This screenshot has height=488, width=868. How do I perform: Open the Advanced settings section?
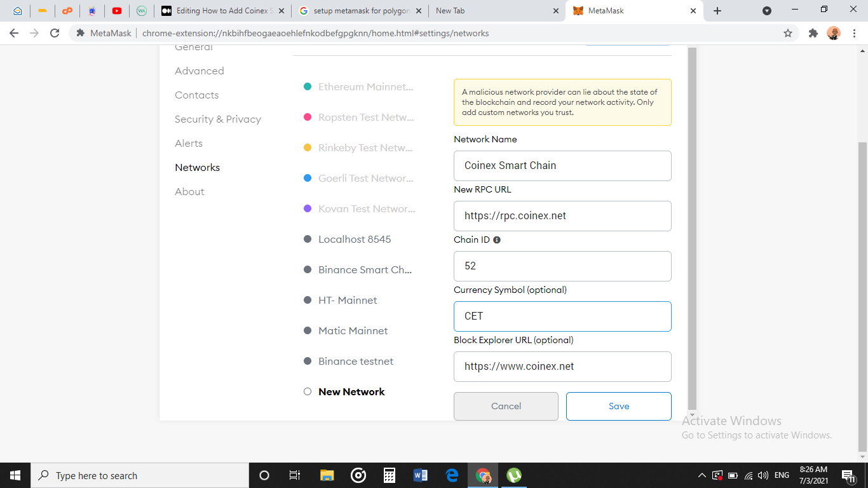tap(200, 71)
